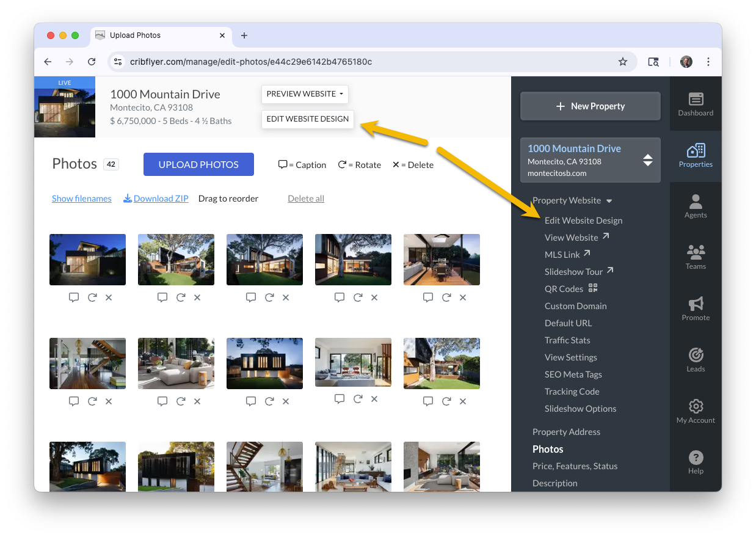
Task: Open My Account gear icon
Action: pyautogui.click(x=696, y=406)
